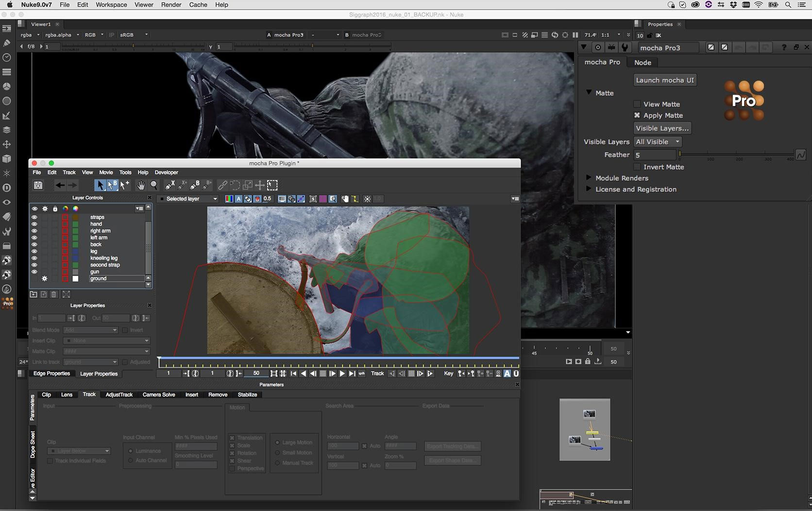This screenshot has height=511, width=812.
Task: Click the brightness sun icon in viewer toolbar
Action: (367, 199)
